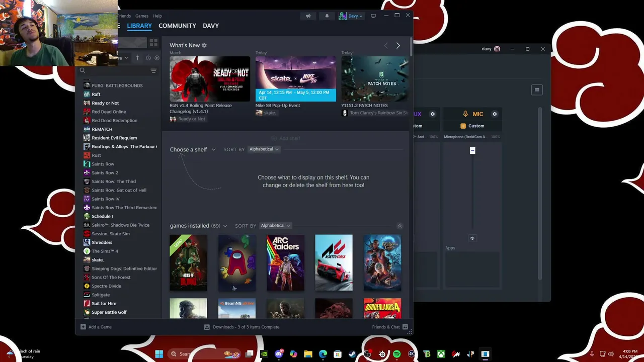Open Y11S1.2 Patch Notes news card
The height and width of the screenshot is (362, 644).
[375, 79]
